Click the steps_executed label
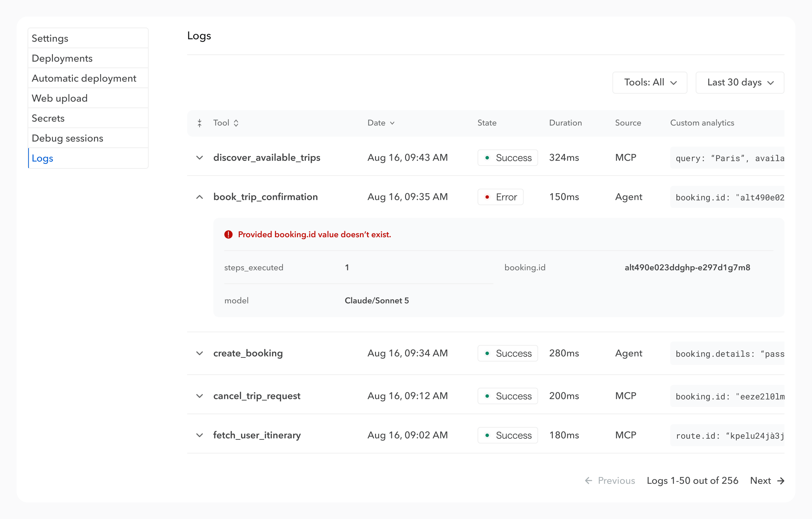The image size is (812, 519). click(254, 268)
